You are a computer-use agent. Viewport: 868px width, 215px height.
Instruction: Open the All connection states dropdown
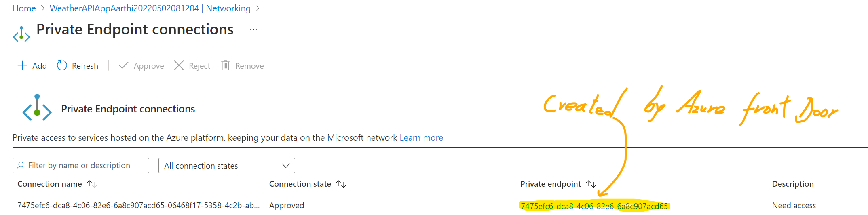pyautogui.click(x=226, y=166)
